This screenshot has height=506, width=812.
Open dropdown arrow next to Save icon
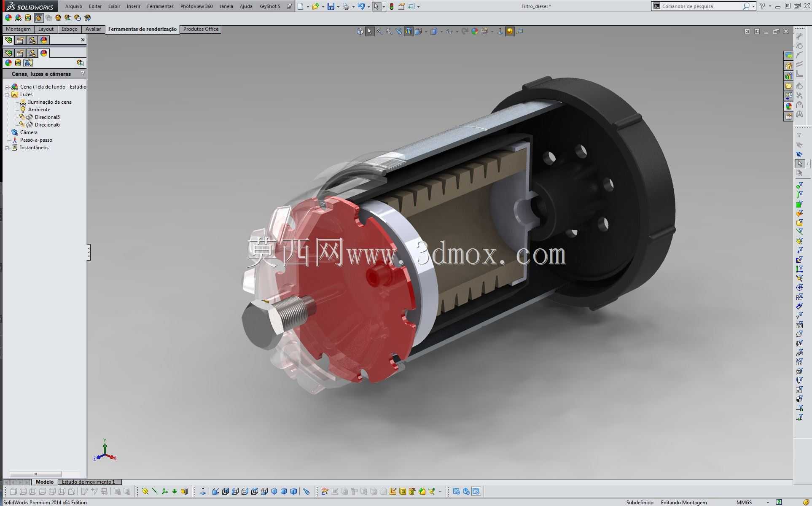pos(338,7)
